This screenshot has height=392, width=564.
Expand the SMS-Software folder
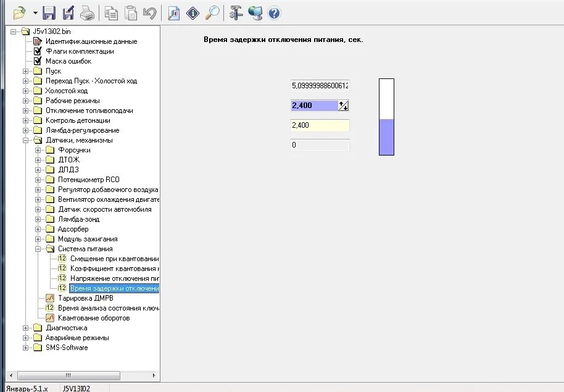25,348
